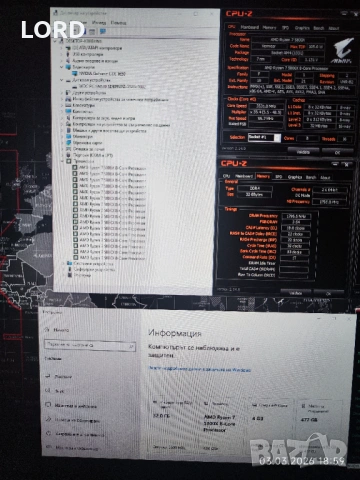Click the notifications and actions icon in Settings
Image resolution: width=360 pixels, height=480 pixels.
click(48, 405)
